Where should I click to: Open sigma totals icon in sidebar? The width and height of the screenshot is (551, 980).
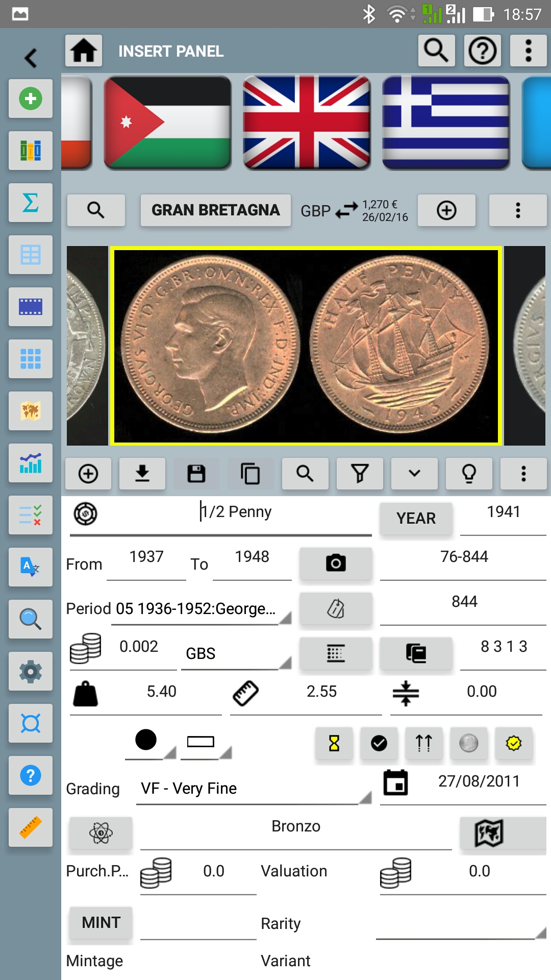click(31, 203)
